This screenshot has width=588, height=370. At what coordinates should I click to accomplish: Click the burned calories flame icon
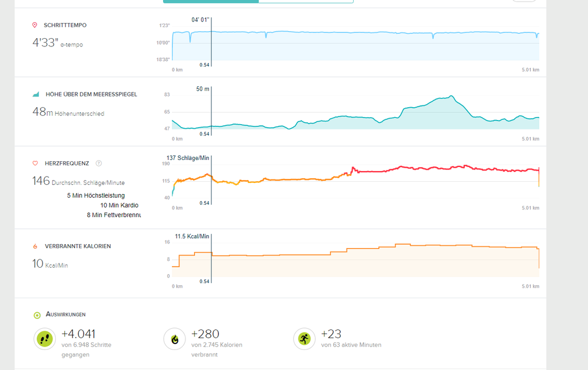point(35,246)
